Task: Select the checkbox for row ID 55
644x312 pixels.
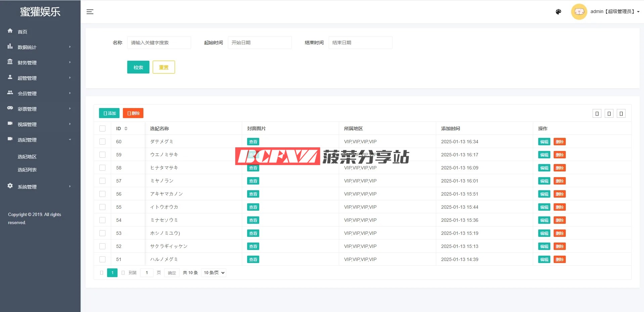Action: click(x=102, y=207)
